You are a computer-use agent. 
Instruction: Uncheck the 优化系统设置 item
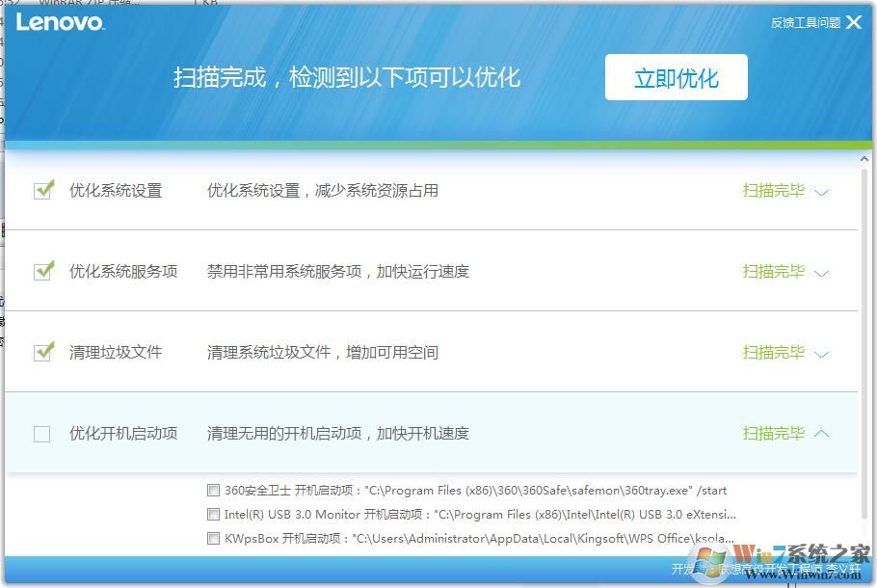coord(42,190)
